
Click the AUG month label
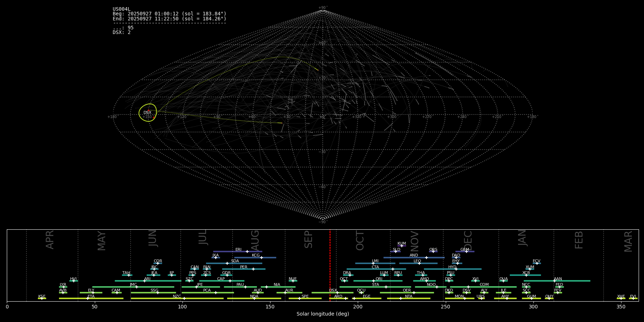255,240
